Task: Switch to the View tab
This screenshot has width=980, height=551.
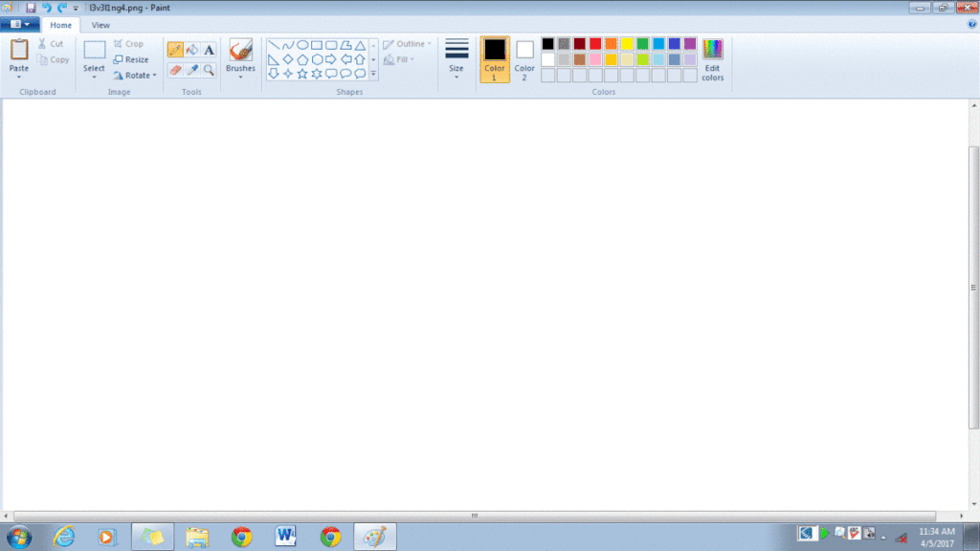Action: pyautogui.click(x=100, y=25)
